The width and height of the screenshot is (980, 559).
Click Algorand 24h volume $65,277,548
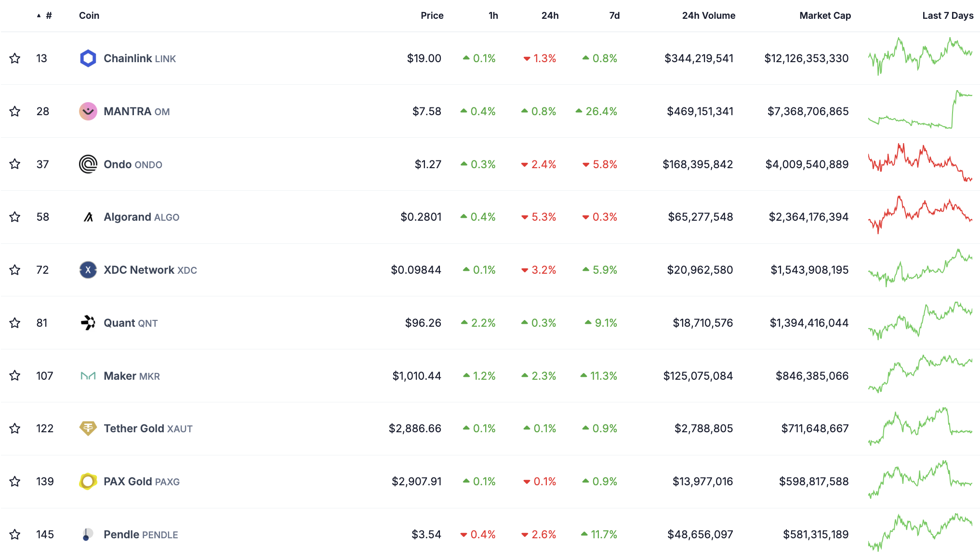click(701, 217)
